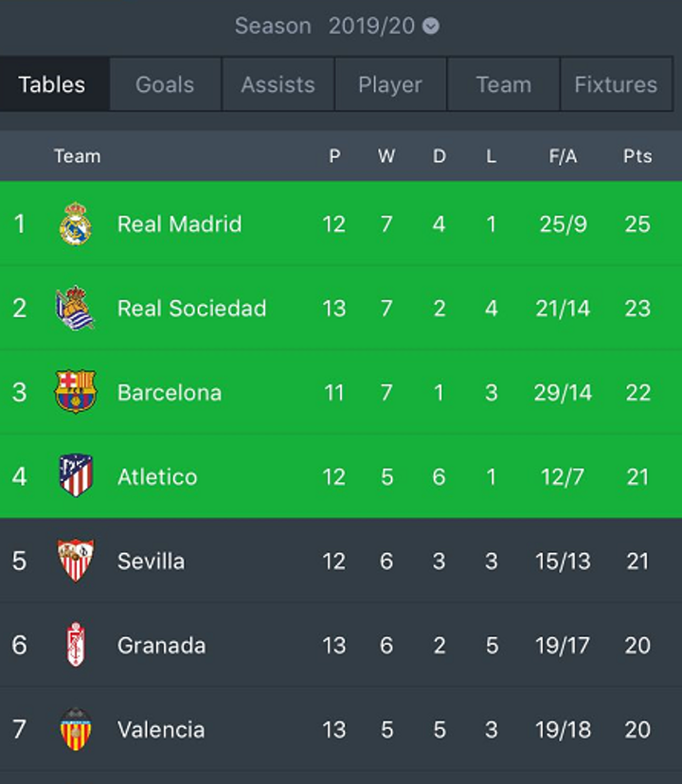Show the Fixtures tab
The height and width of the screenshot is (784, 682).
pyautogui.click(x=616, y=84)
